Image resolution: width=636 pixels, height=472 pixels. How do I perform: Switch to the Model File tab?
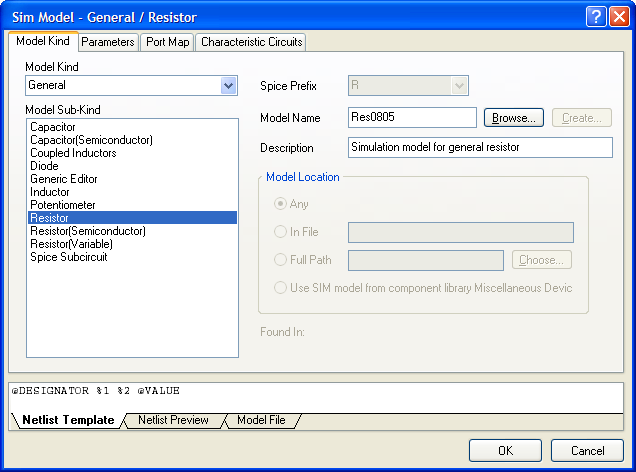coord(260,420)
